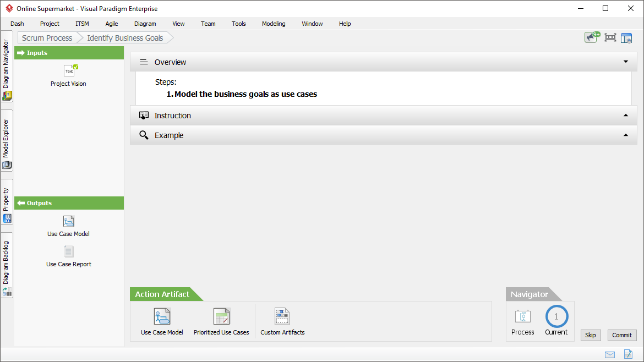The height and width of the screenshot is (362, 644).
Task: Open the Diagram Navigator side tab
Action: click(x=7, y=66)
